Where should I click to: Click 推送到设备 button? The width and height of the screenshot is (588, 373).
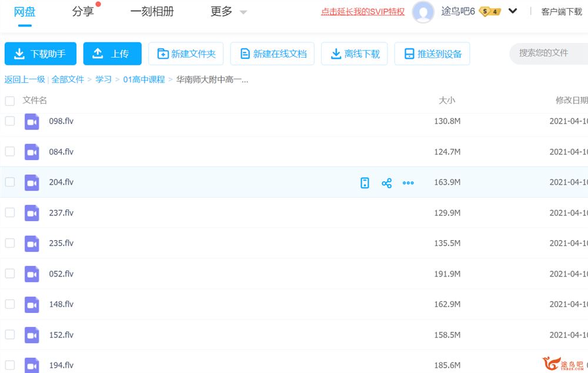pos(432,54)
